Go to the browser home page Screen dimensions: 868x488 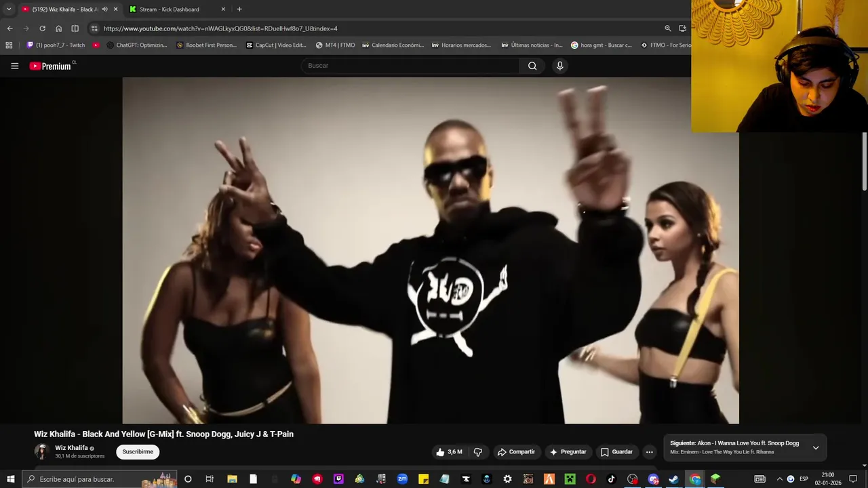58,28
